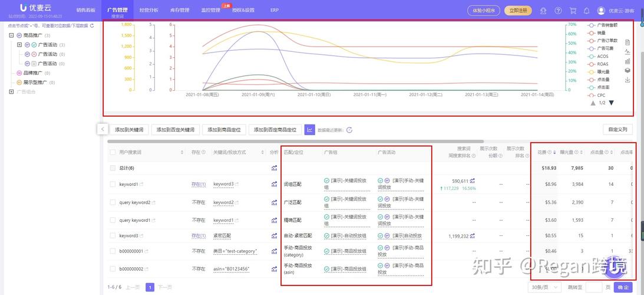Image resolution: width=644 pixels, height=295 pixels.
Task: Switch chart to bar chart view icon
Action: [627, 61]
